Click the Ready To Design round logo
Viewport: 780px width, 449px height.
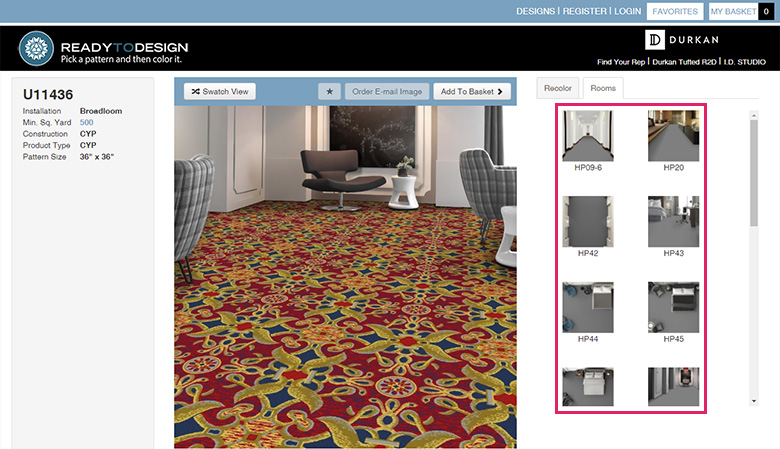coord(36,49)
